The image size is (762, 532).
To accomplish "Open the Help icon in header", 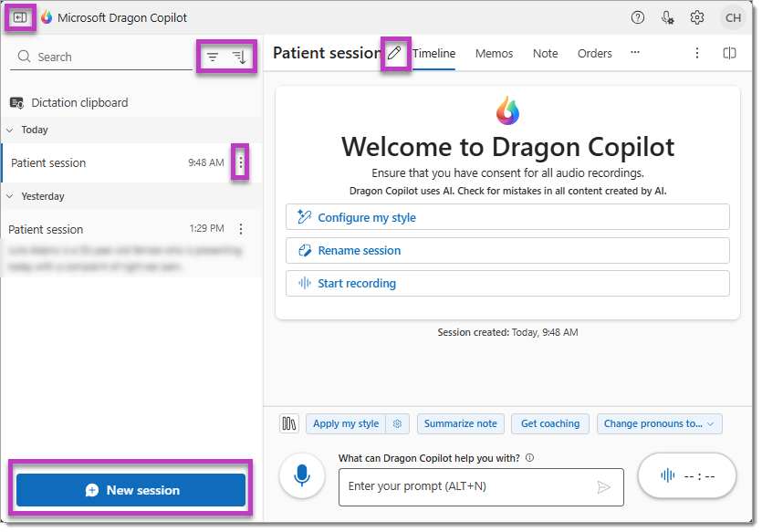I will [638, 17].
